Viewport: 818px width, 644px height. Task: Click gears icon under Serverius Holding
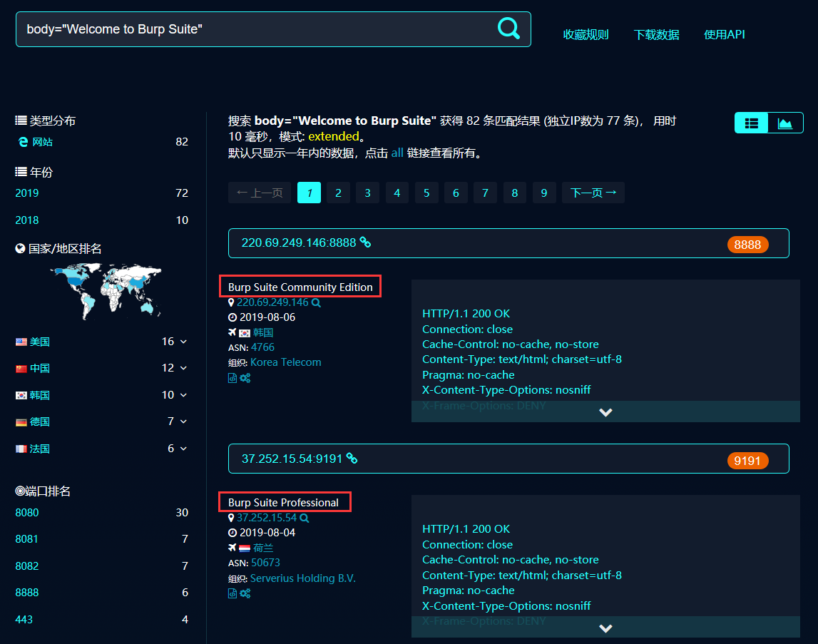[x=245, y=594]
